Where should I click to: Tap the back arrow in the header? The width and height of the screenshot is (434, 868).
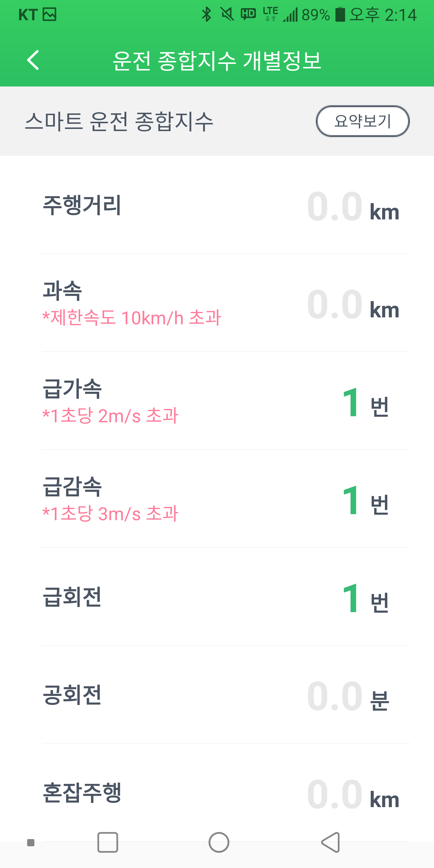coord(33,60)
